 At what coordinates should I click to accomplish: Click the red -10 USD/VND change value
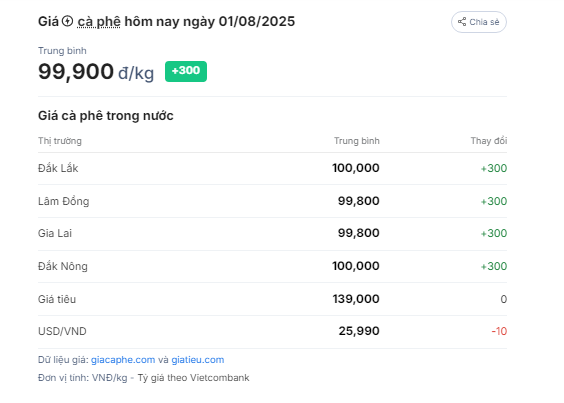coord(499,331)
